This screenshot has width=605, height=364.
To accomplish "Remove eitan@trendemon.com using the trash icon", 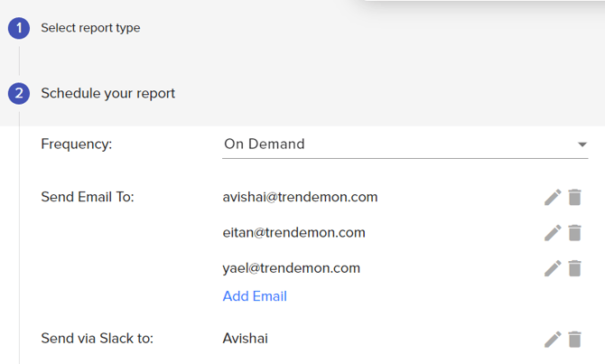I will click(x=575, y=232).
